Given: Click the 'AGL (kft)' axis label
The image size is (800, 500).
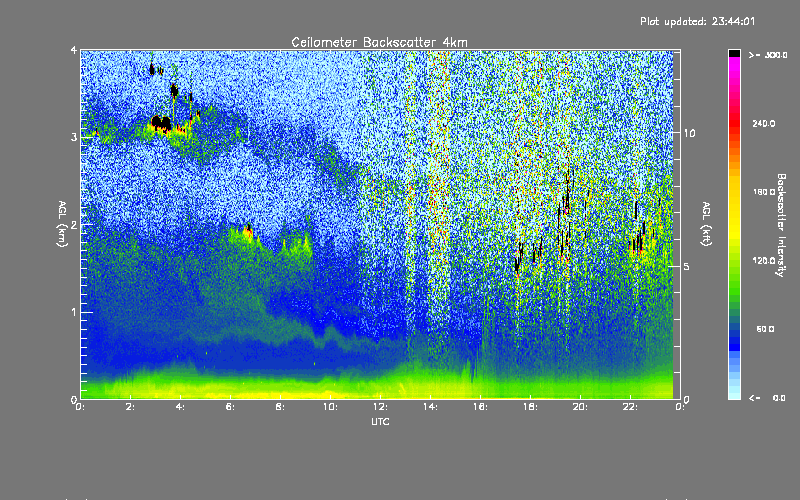Looking at the screenshot, I should [706, 224].
